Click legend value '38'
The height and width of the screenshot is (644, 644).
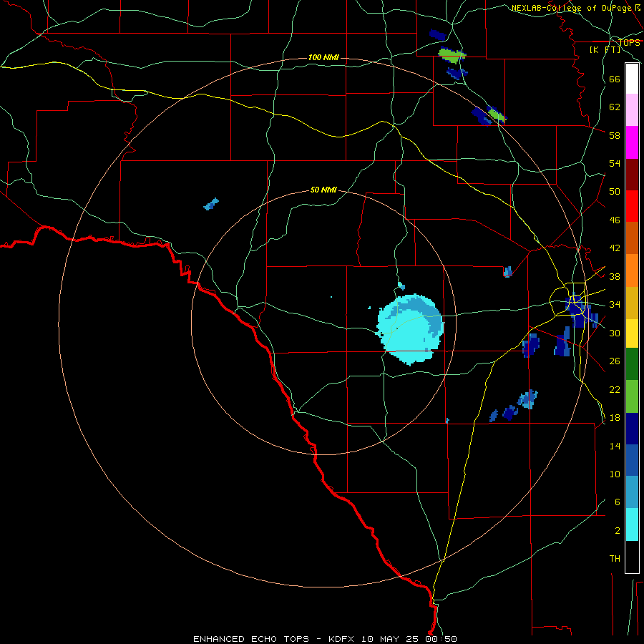click(x=615, y=277)
